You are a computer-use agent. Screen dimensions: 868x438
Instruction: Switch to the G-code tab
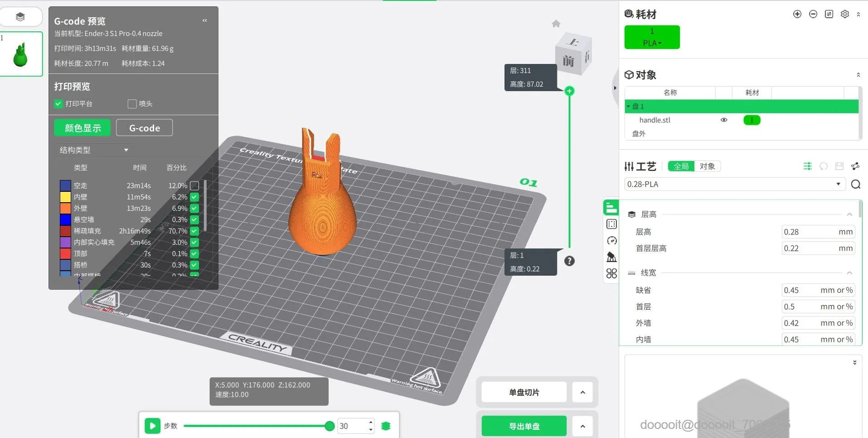pyautogui.click(x=145, y=128)
